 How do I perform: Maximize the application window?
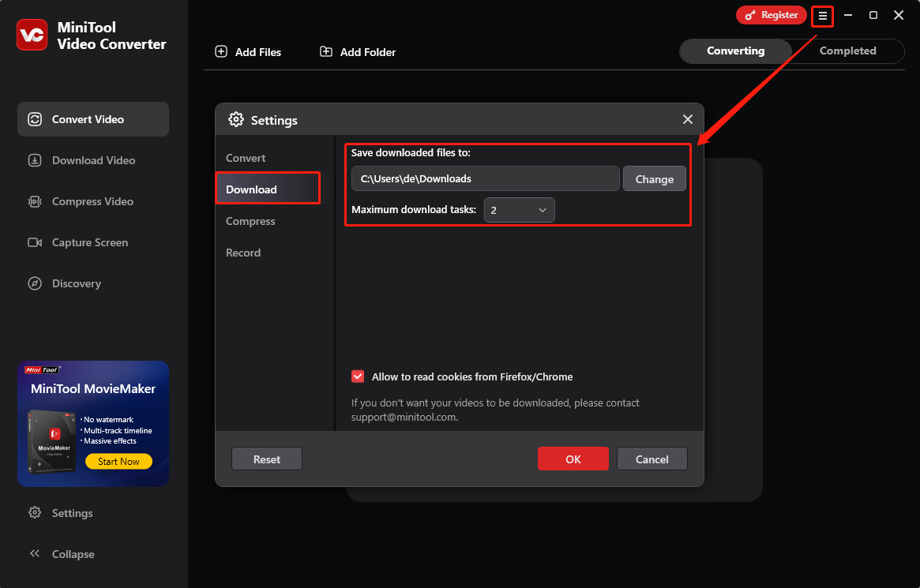coord(873,15)
